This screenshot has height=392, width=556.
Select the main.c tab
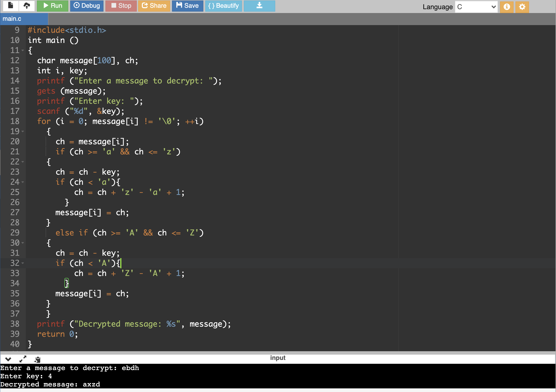coord(12,19)
